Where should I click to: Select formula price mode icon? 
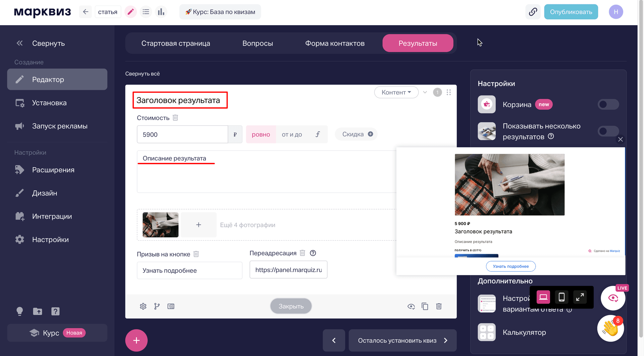pyautogui.click(x=318, y=134)
